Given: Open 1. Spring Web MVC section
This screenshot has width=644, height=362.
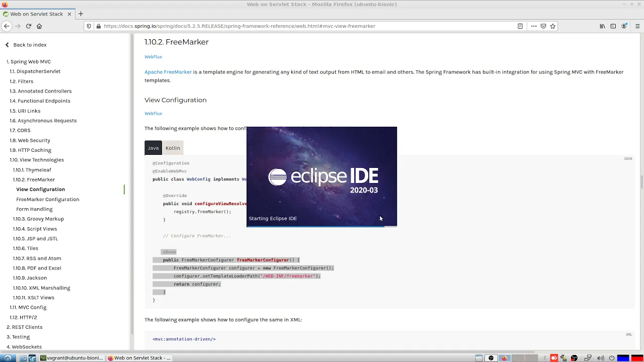Looking at the screenshot, I should [29, 61].
